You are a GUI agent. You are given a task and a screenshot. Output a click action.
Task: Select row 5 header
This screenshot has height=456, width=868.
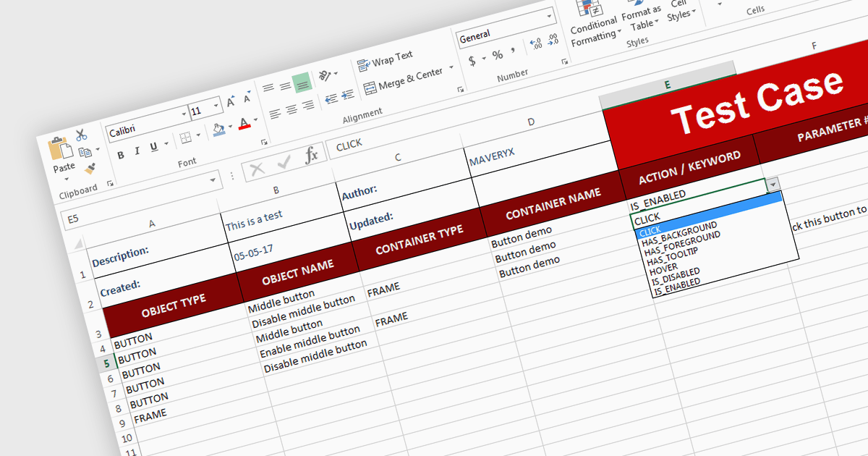[x=106, y=363]
